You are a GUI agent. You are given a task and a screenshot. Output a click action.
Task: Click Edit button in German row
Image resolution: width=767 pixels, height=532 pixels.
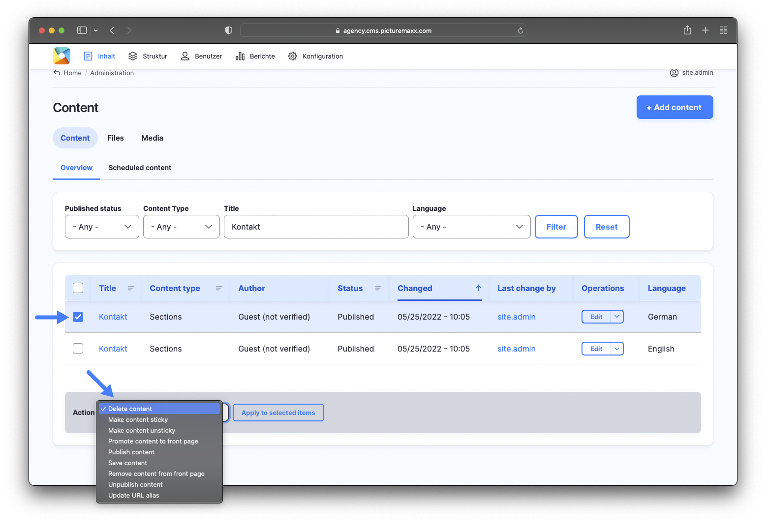pyautogui.click(x=596, y=317)
